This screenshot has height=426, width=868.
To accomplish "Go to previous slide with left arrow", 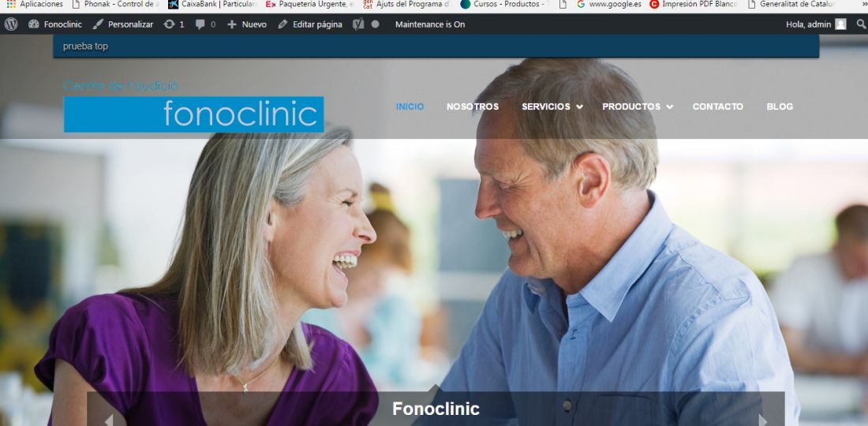I will (109, 420).
